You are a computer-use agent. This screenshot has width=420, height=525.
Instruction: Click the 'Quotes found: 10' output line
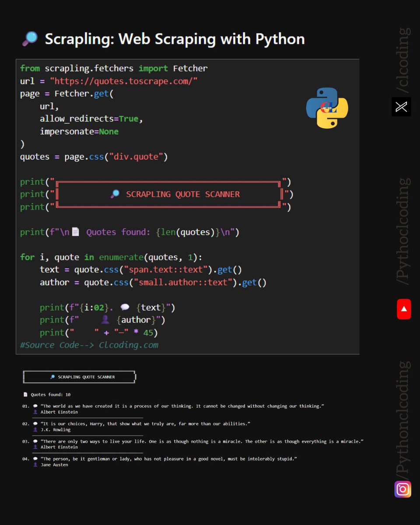47,395
